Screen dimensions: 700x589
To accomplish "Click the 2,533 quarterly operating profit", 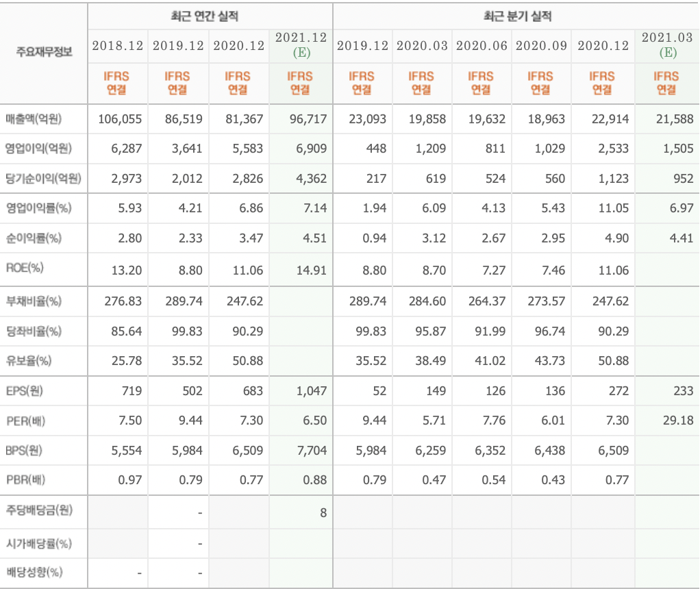I will pyautogui.click(x=614, y=149).
